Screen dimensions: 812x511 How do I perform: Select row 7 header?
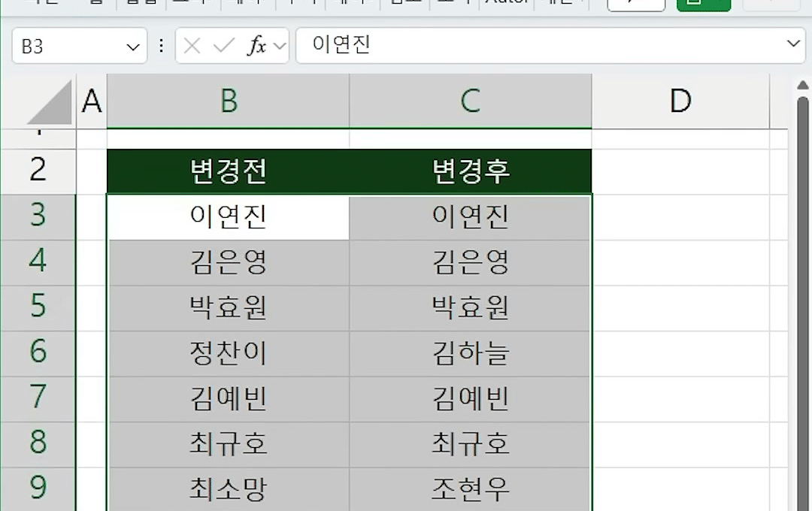point(38,399)
